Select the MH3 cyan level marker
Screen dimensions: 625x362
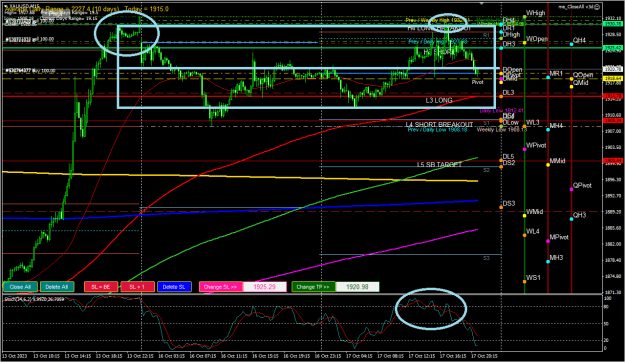coord(548,262)
